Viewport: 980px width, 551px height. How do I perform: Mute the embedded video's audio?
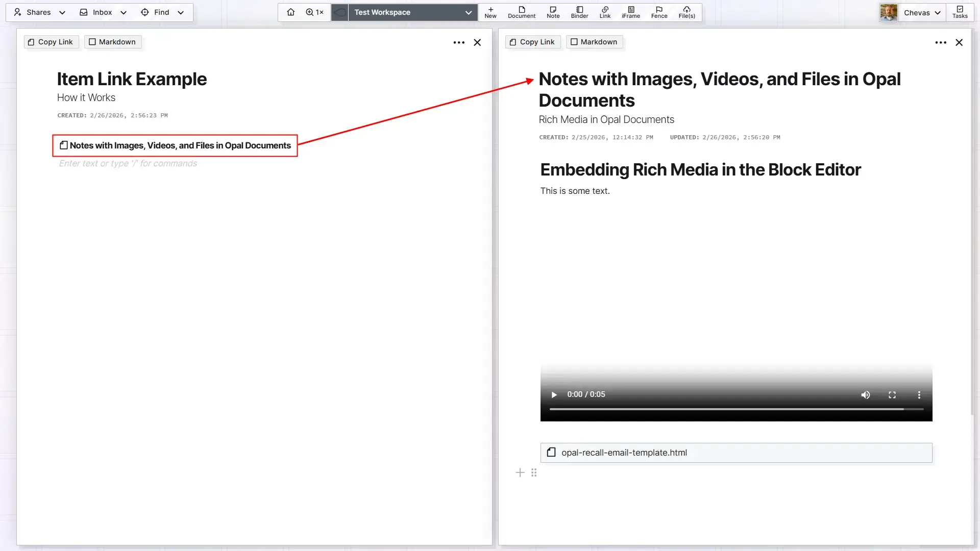tap(866, 395)
